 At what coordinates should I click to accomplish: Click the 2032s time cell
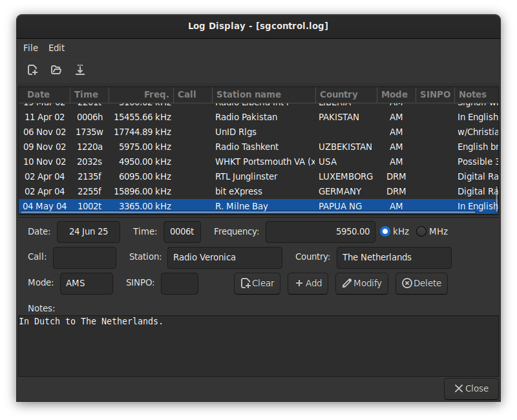(x=89, y=162)
